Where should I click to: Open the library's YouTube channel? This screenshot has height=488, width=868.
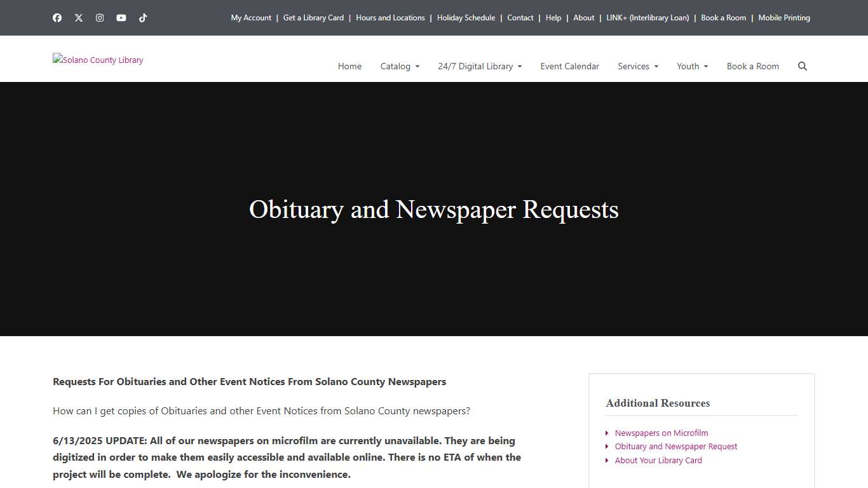[121, 18]
